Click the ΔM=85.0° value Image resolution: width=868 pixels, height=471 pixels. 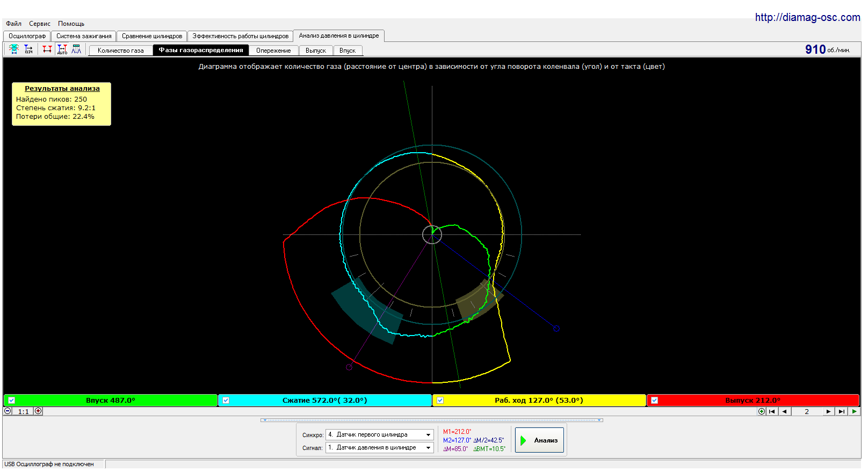(455, 449)
